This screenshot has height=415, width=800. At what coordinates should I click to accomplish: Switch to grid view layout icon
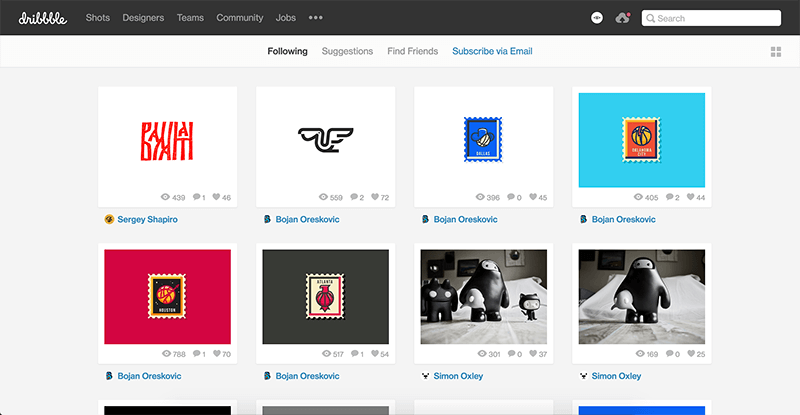776,52
